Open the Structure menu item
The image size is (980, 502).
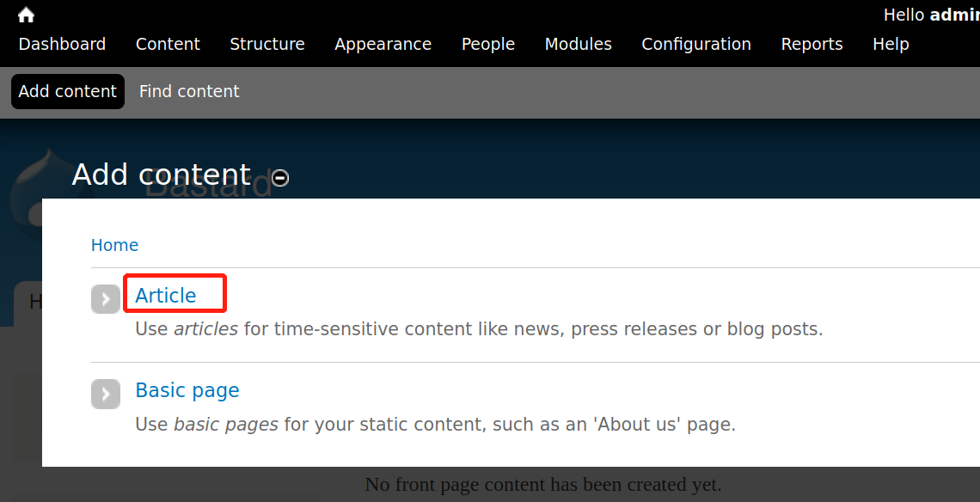[267, 44]
